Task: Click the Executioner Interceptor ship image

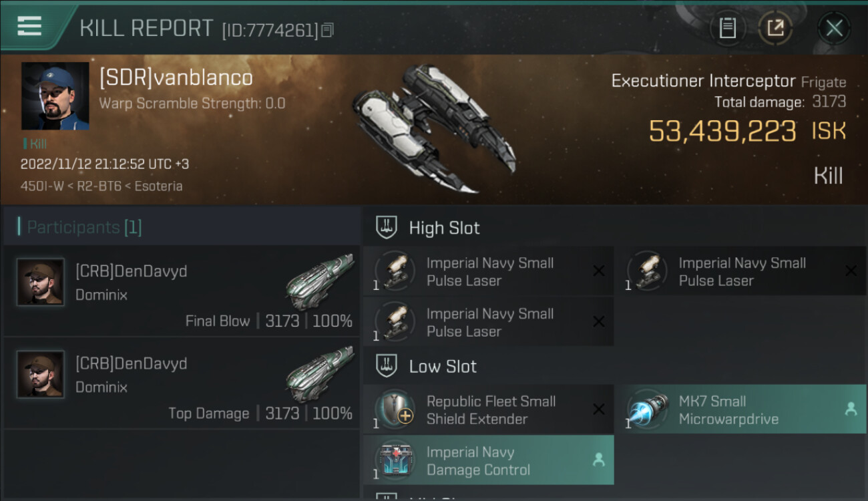Action: [x=434, y=127]
